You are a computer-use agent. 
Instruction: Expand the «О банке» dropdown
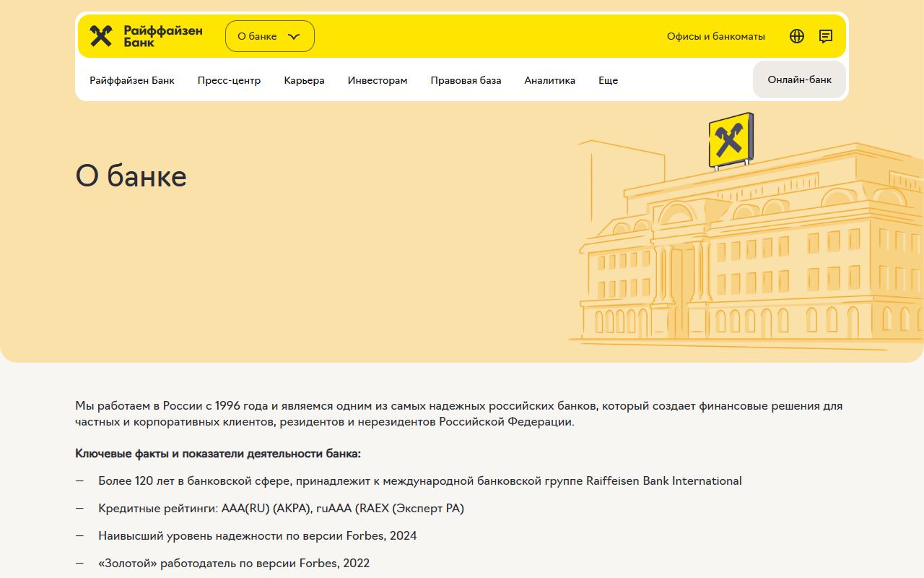[270, 36]
